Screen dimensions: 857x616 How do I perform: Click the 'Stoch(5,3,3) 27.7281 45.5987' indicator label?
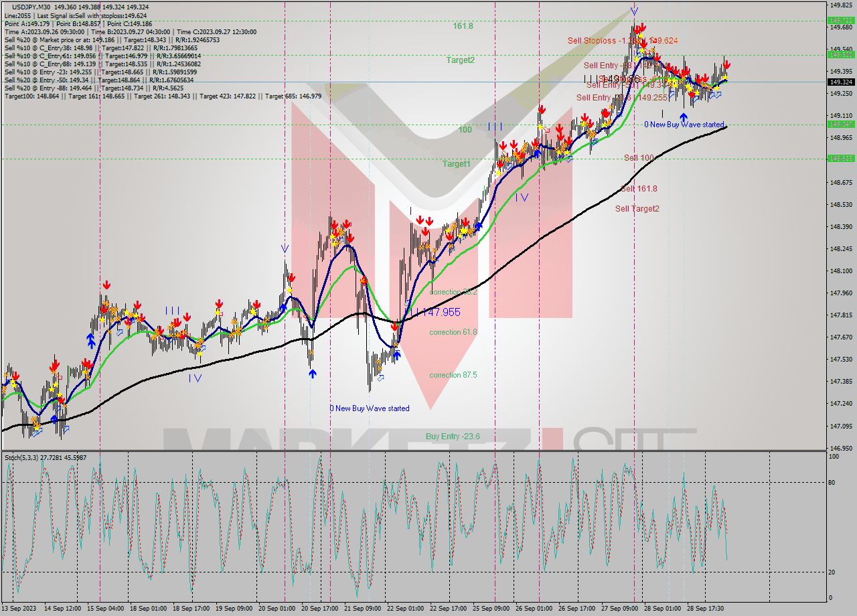pyautogui.click(x=46, y=458)
